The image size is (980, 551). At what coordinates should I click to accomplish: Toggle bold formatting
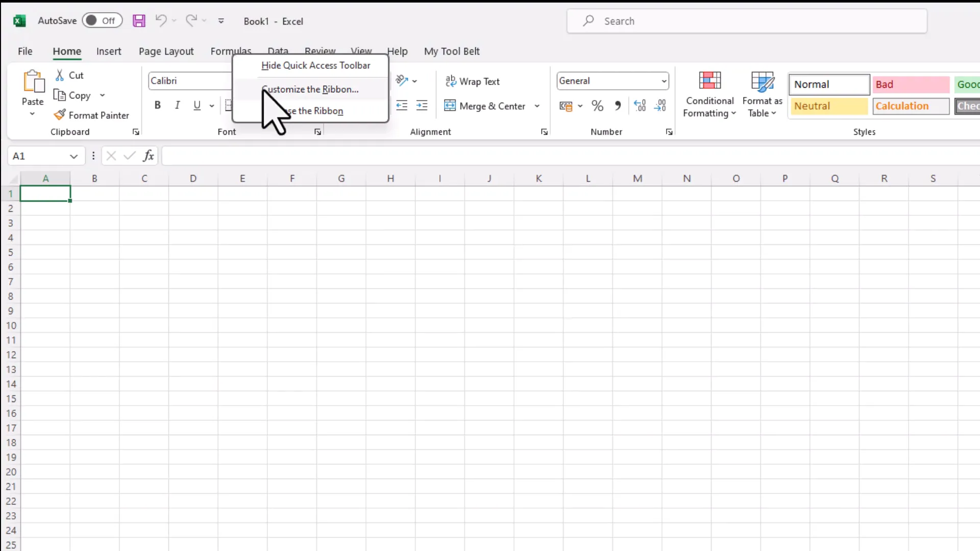157,105
